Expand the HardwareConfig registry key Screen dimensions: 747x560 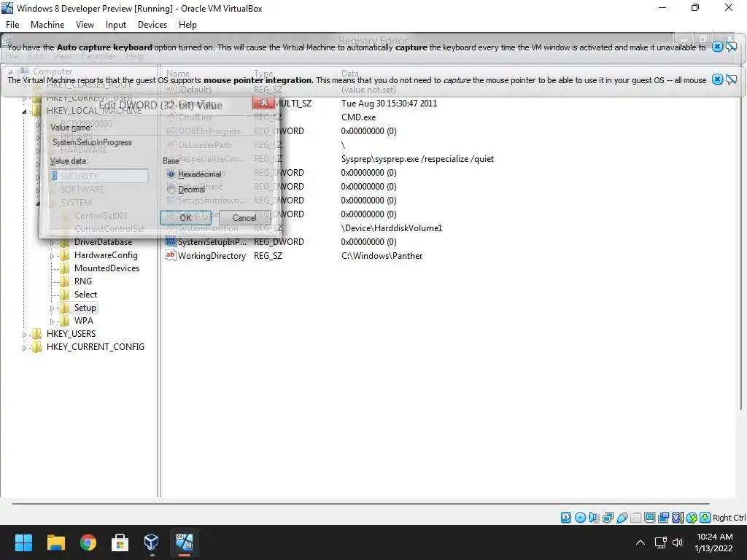pos(52,256)
